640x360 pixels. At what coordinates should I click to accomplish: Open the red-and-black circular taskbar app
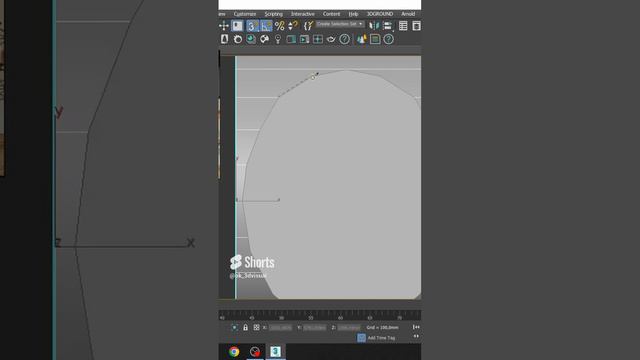tap(255, 351)
